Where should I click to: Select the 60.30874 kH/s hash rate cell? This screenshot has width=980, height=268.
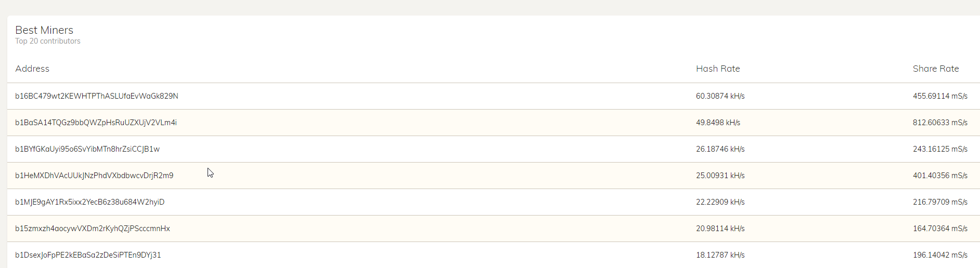pos(720,96)
